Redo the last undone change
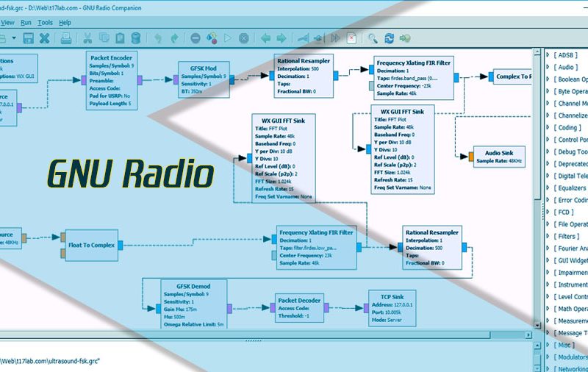The image size is (588, 372). (x=174, y=38)
